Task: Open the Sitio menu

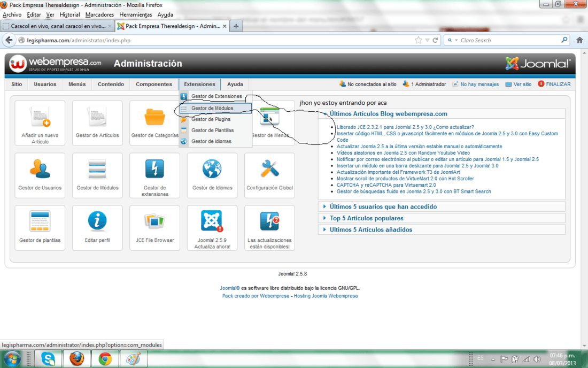Action: [x=17, y=84]
